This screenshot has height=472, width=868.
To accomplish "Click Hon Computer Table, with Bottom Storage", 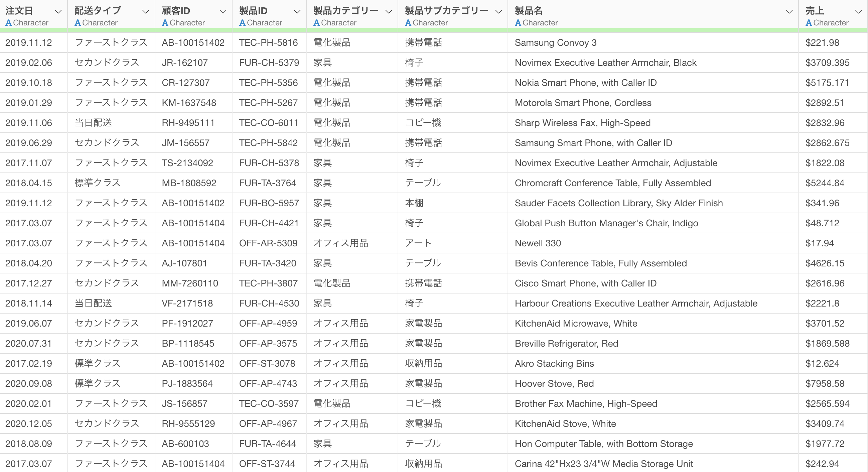I will pos(603,444).
